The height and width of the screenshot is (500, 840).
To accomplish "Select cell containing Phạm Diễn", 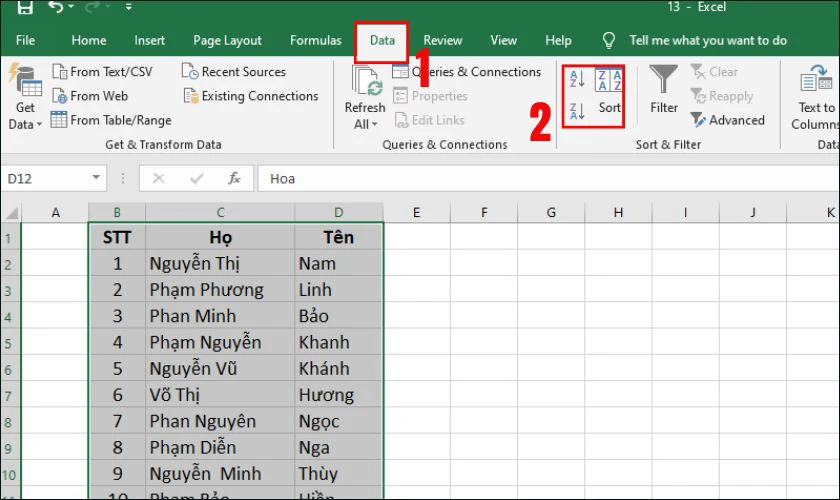I will [220, 447].
